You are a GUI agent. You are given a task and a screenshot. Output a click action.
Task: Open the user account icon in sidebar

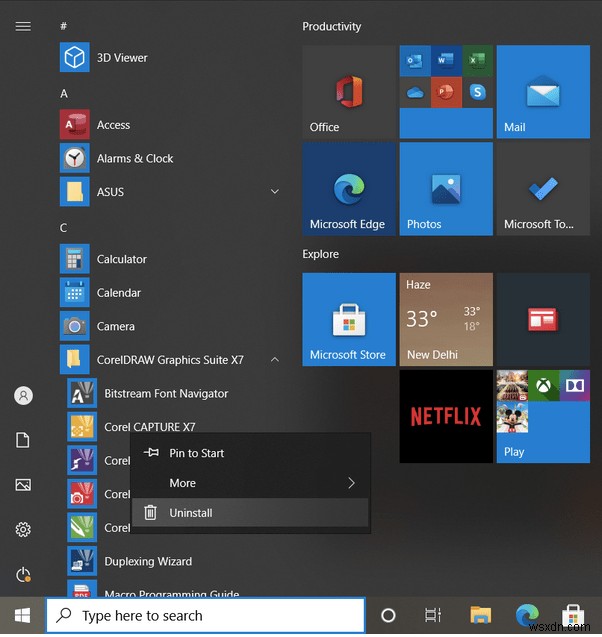point(23,395)
